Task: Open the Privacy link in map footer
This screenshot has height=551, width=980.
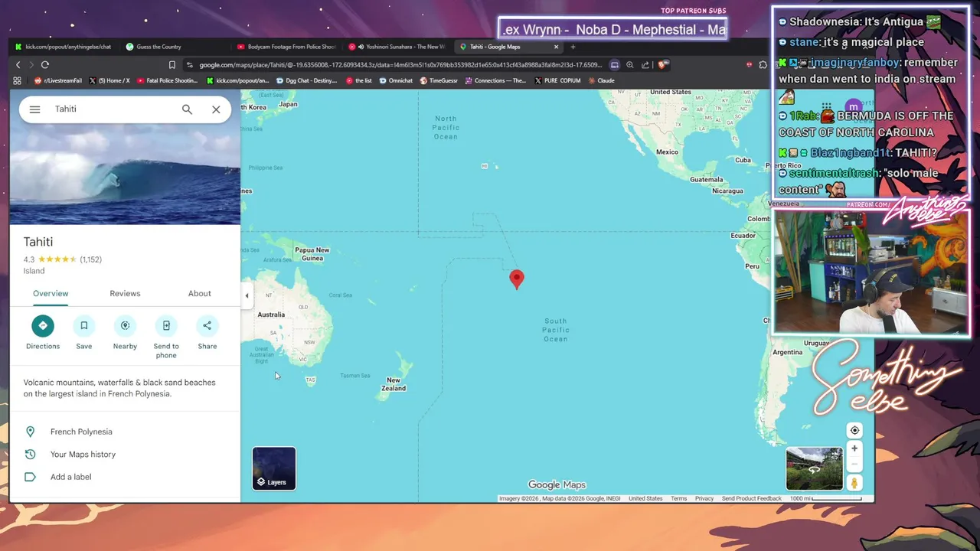Action: [x=704, y=499]
